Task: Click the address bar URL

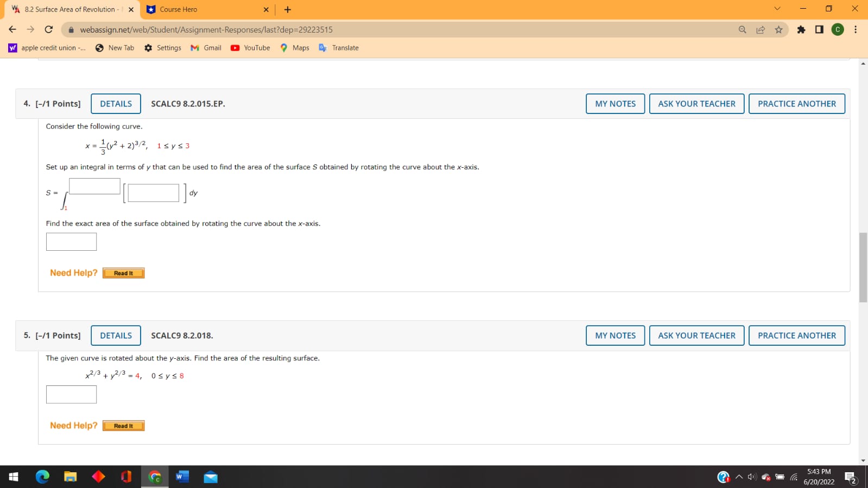Action: tap(206, 29)
